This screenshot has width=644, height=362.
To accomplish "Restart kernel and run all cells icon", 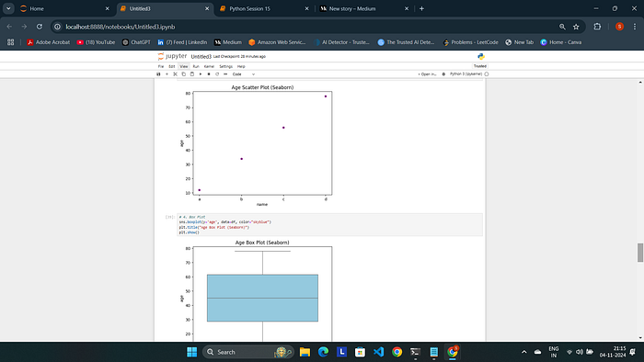I will (225, 74).
